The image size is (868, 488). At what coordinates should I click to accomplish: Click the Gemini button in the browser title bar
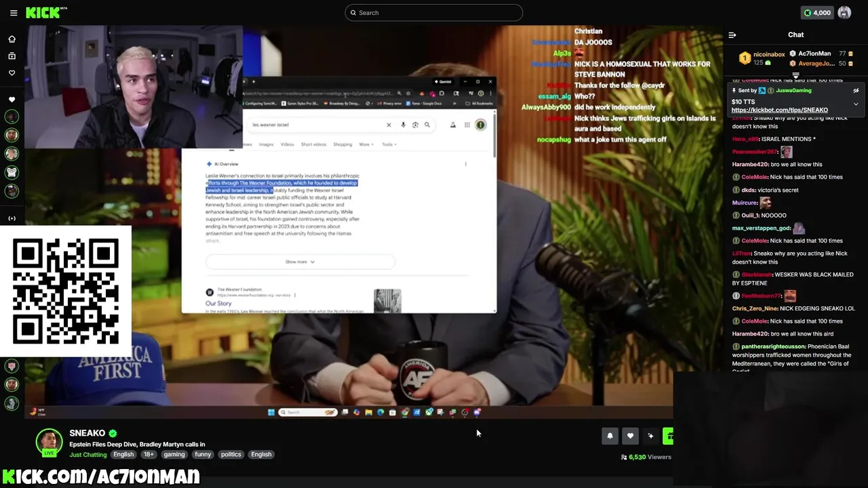pos(444,82)
